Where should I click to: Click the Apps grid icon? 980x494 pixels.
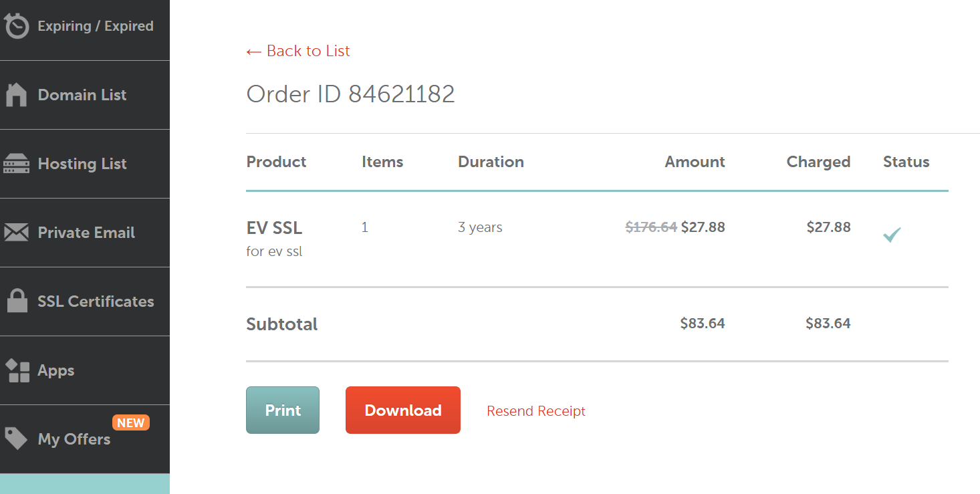[x=17, y=370]
